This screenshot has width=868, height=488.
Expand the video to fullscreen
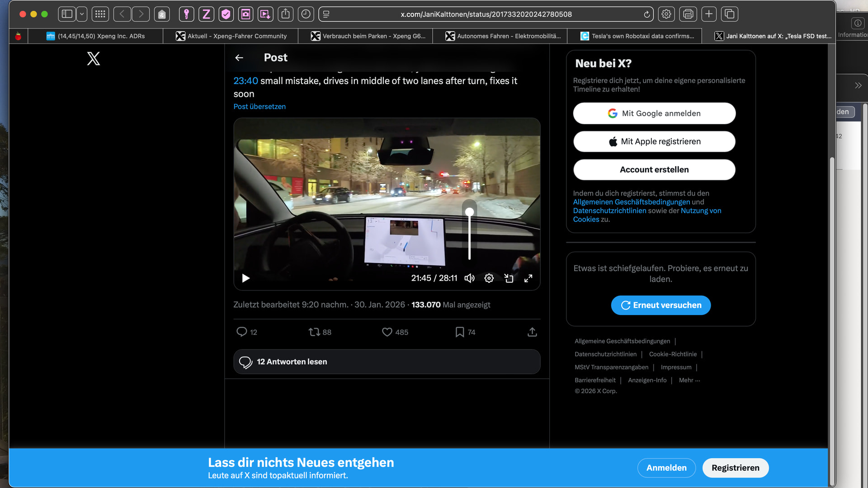(x=528, y=278)
